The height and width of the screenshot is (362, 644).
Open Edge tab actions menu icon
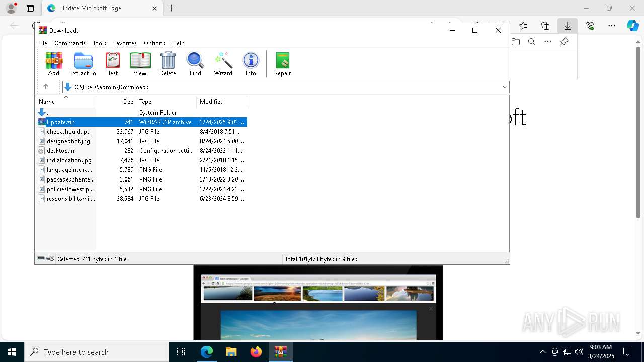30,8
